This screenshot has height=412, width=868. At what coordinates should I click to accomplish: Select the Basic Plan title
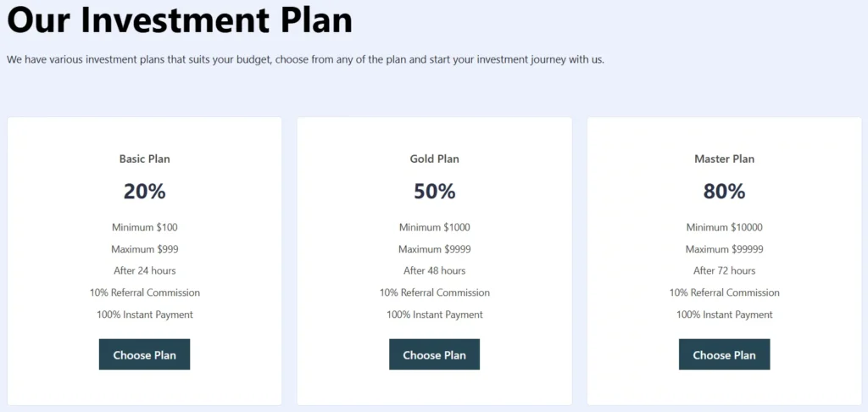144,159
